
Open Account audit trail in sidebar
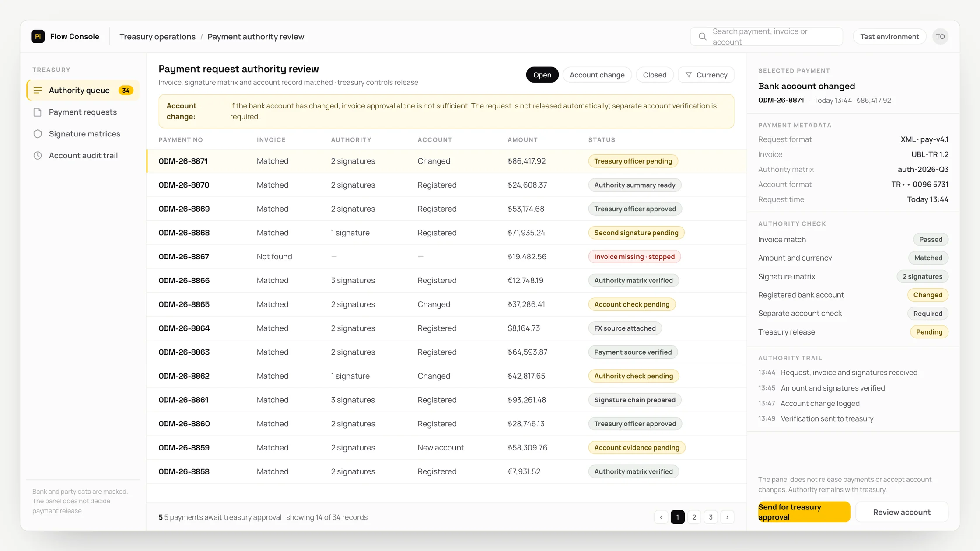(x=83, y=155)
